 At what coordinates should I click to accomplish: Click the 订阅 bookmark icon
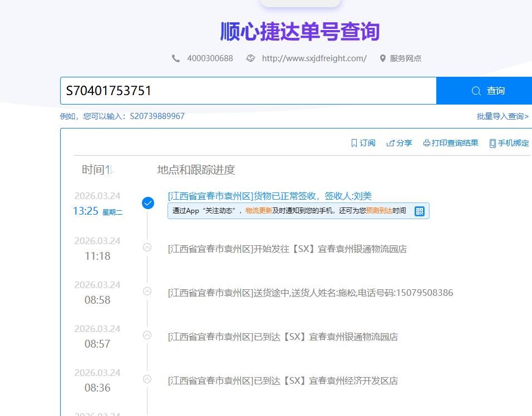(354, 143)
